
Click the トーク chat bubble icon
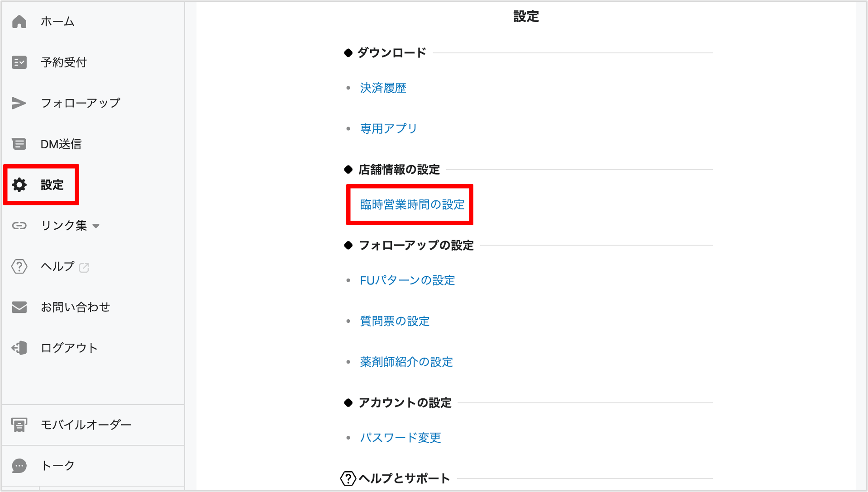(x=19, y=466)
